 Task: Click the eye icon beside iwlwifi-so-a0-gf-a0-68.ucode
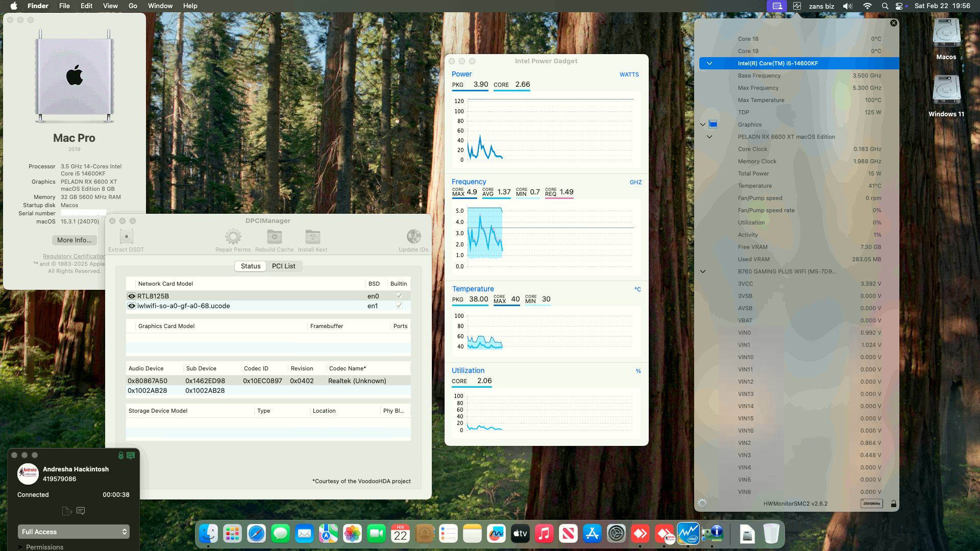(132, 306)
